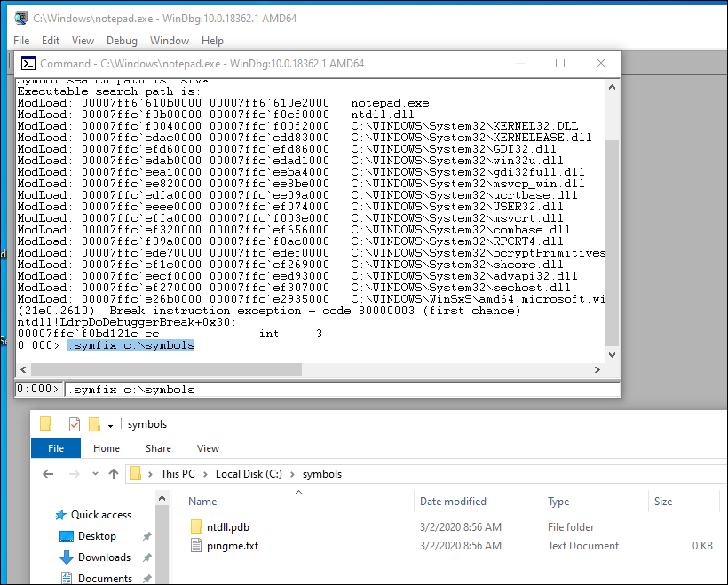
Task: Open the View menu in WinDbg
Action: (x=83, y=41)
